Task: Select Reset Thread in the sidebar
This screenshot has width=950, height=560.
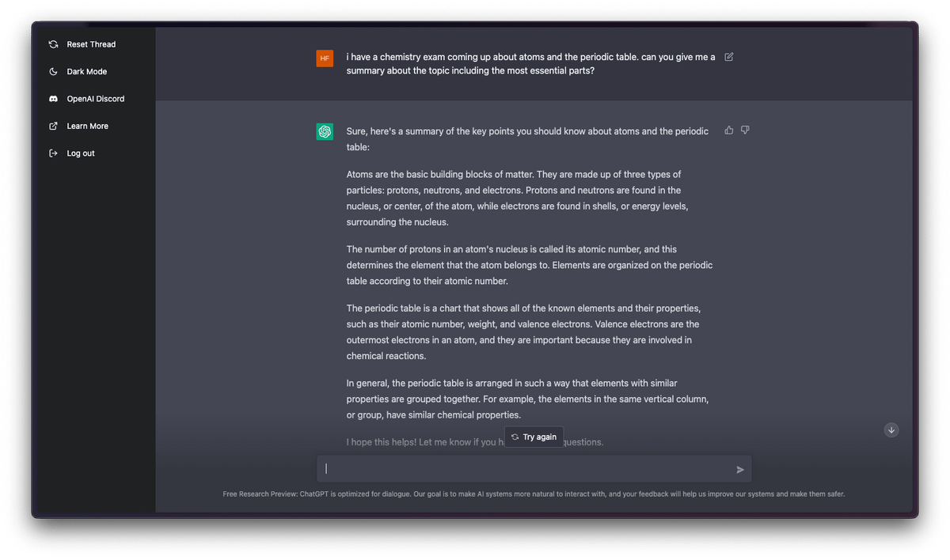Action: click(x=91, y=44)
